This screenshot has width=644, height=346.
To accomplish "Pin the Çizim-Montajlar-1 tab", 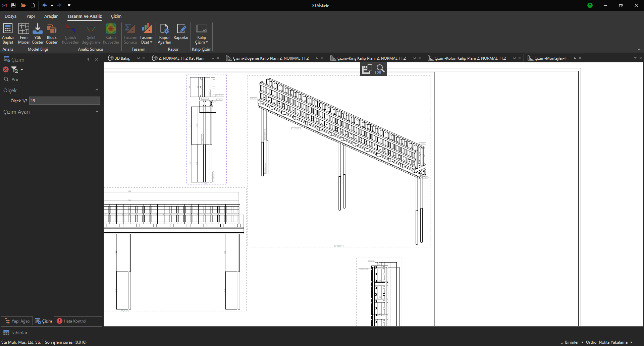I will (x=575, y=58).
